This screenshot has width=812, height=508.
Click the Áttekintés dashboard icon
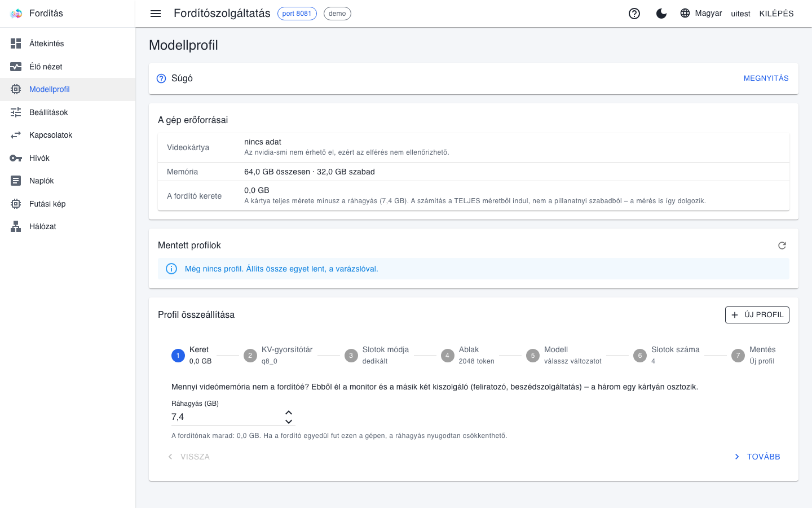[x=16, y=43]
